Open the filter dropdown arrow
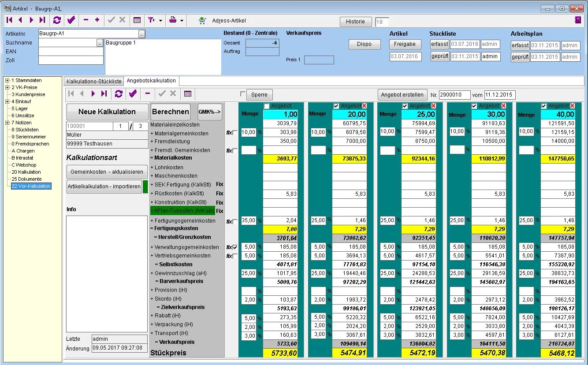The height and width of the screenshot is (365, 588). point(160,21)
